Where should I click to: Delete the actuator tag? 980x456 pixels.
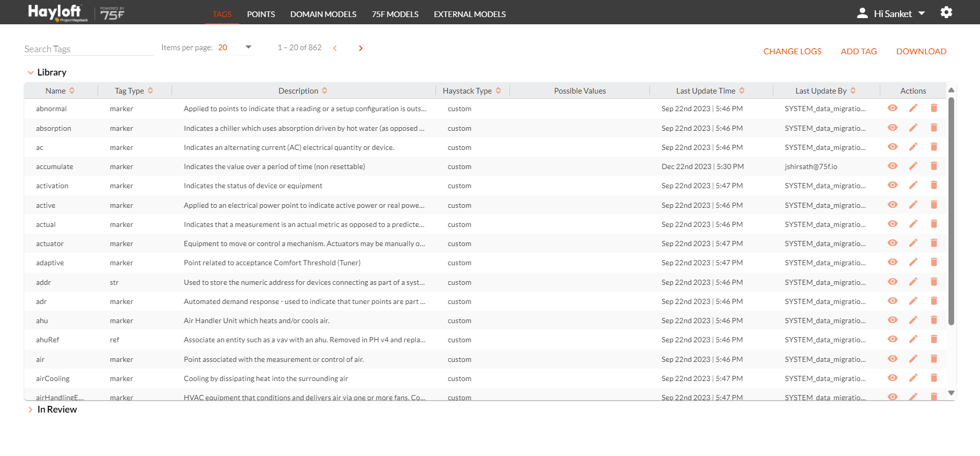pos(934,243)
